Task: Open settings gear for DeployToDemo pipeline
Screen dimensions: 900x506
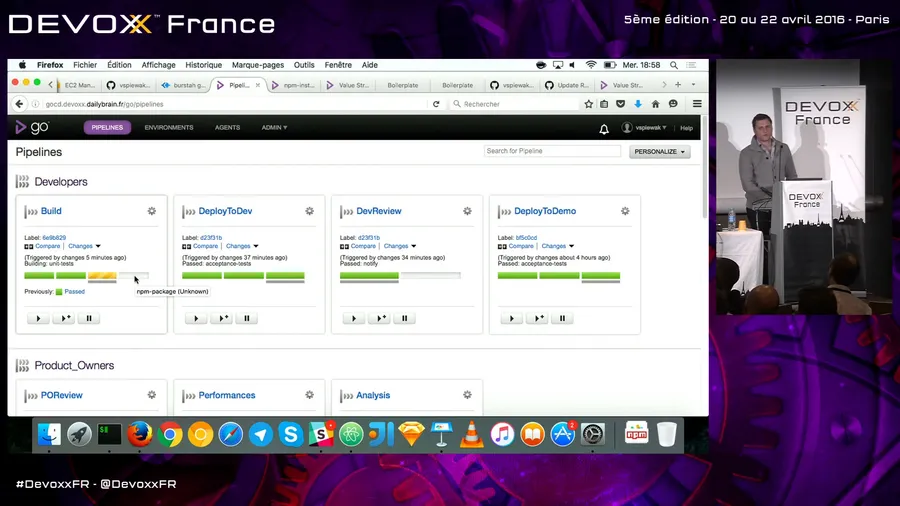Action: pyautogui.click(x=625, y=211)
